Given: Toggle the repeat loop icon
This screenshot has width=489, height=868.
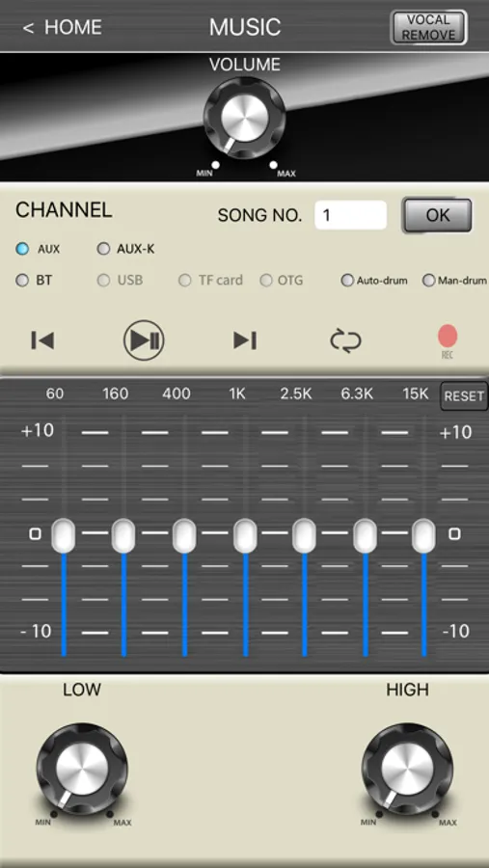Looking at the screenshot, I should point(345,340).
